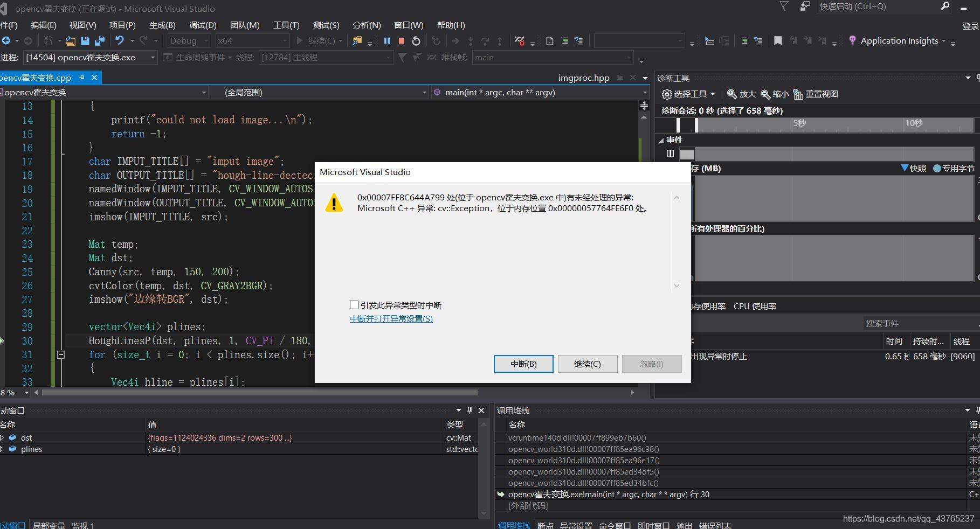Open the 工具(T) menu
Viewport: 980px width, 529px height.
click(286, 25)
